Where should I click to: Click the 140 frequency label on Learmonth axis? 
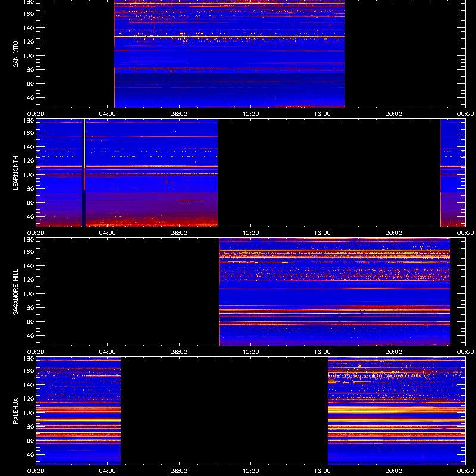click(x=30, y=147)
